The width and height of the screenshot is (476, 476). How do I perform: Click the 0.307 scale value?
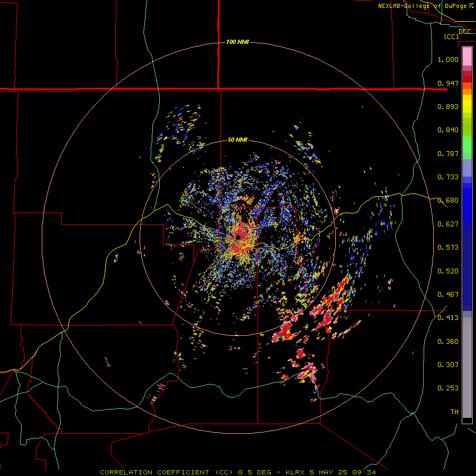point(448,365)
